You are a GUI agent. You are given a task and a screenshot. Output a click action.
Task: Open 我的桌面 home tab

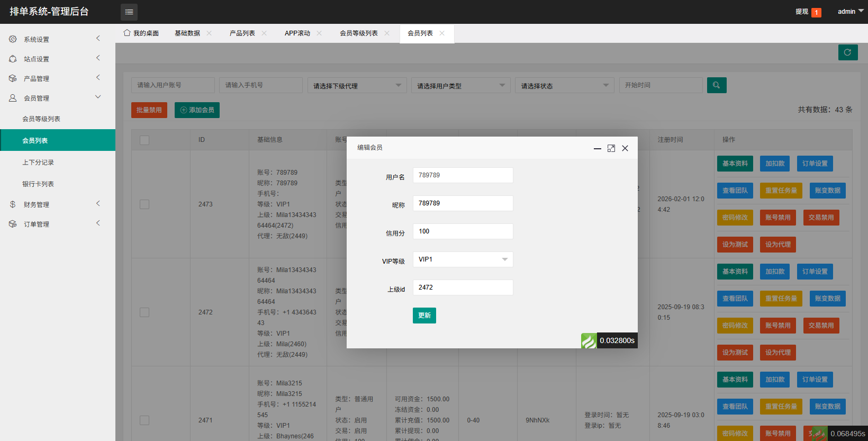[x=141, y=33]
